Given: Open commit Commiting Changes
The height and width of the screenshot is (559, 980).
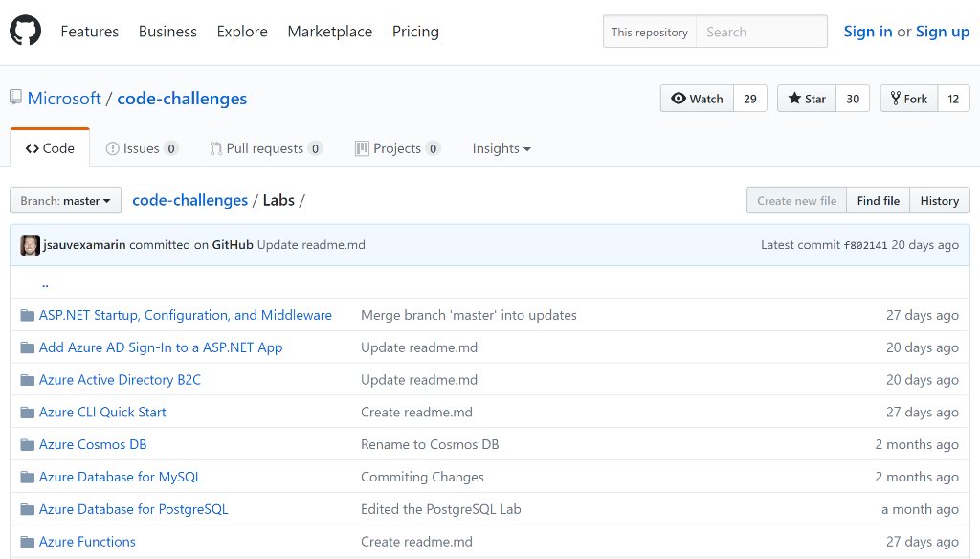Looking at the screenshot, I should (x=422, y=477).
